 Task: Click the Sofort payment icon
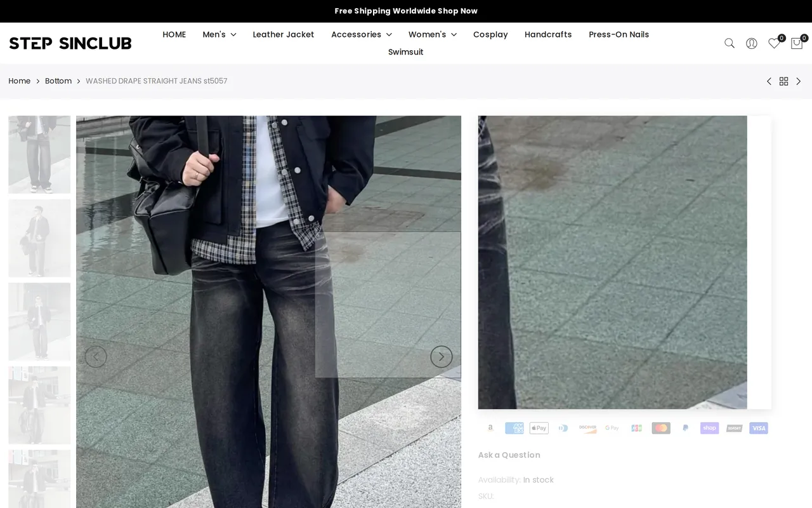tap(734, 428)
